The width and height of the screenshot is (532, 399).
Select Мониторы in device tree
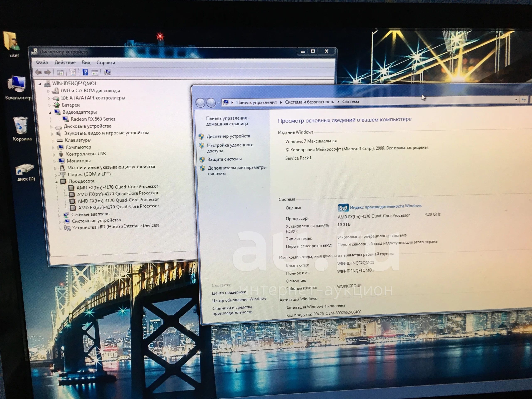pos(79,161)
